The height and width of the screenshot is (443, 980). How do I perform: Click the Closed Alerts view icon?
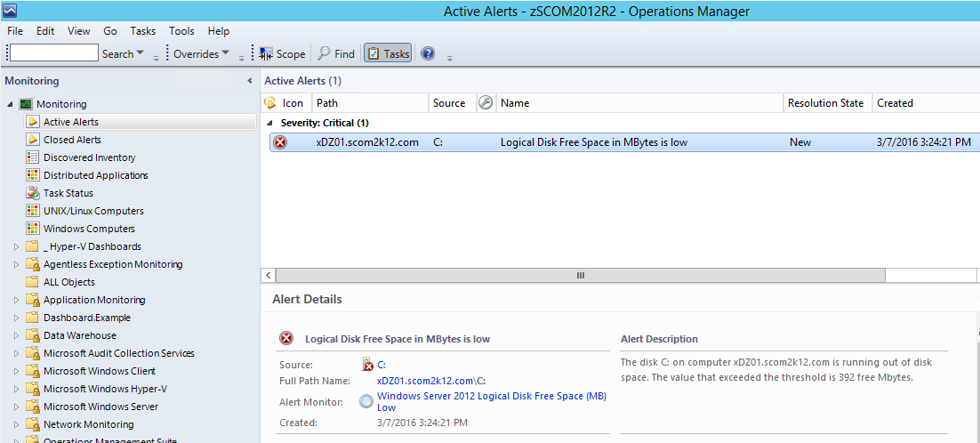(33, 140)
